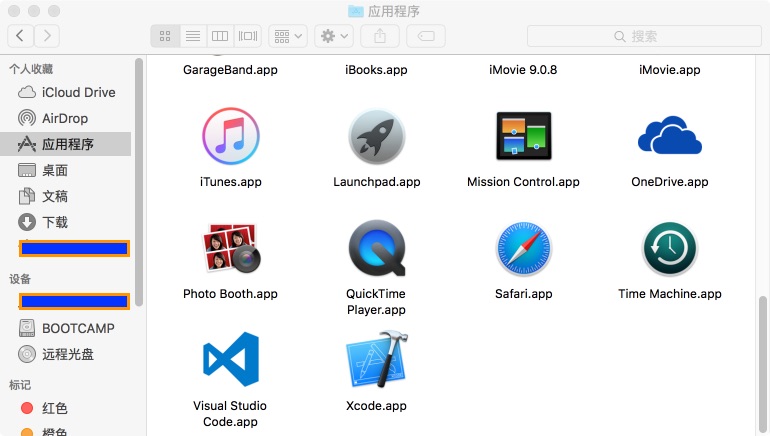Click the OneDrive.app label text
The height and width of the screenshot is (436, 770).
click(670, 182)
